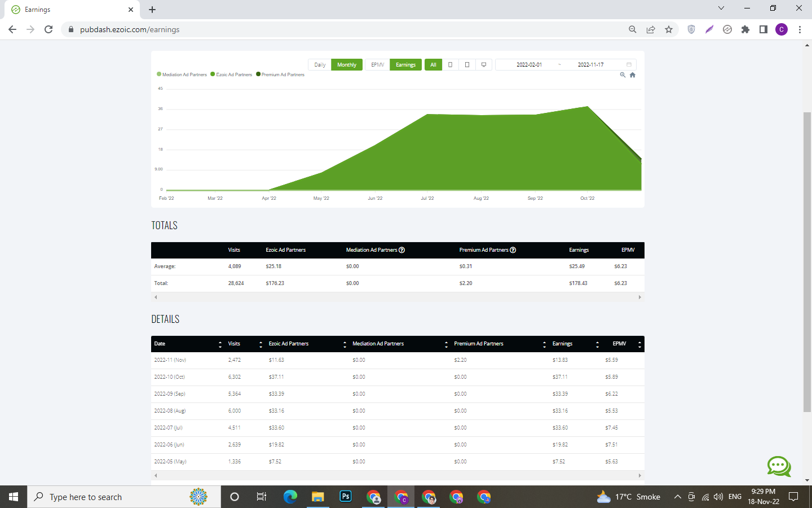Click total visits value 28,624
This screenshot has width=812, height=508.
coord(236,283)
